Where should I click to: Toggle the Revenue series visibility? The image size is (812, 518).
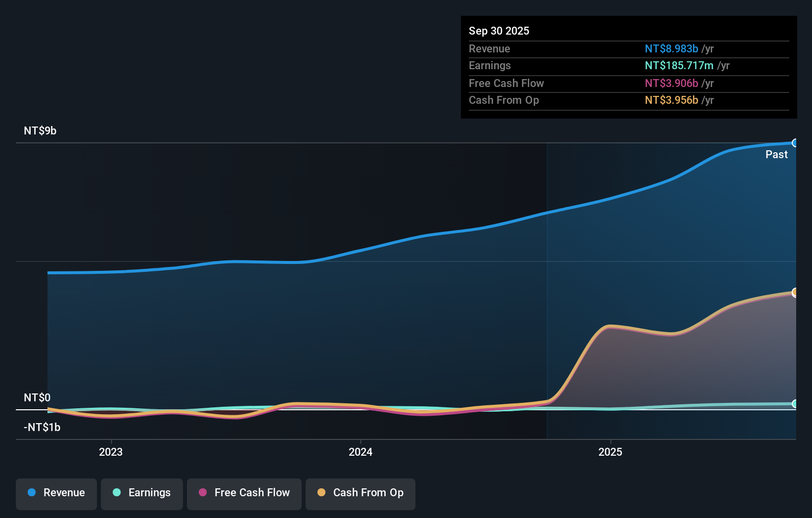tap(56, 493)
